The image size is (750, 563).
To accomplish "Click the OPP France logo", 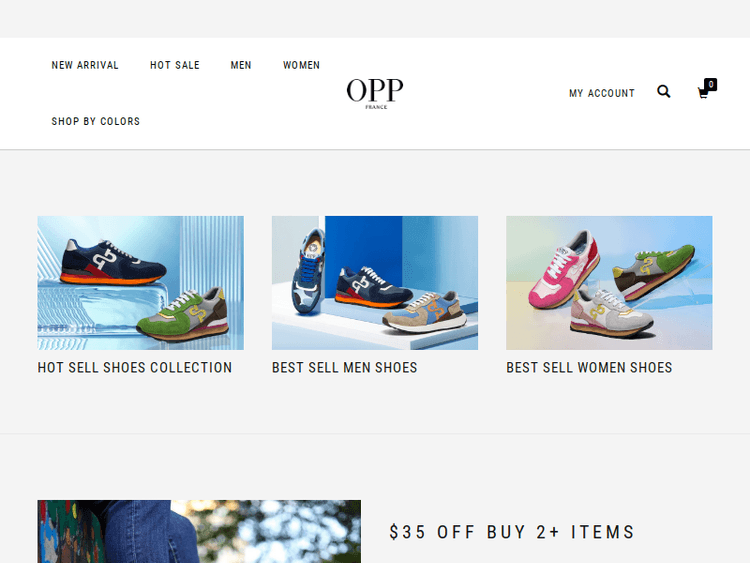I will point(375,93).
